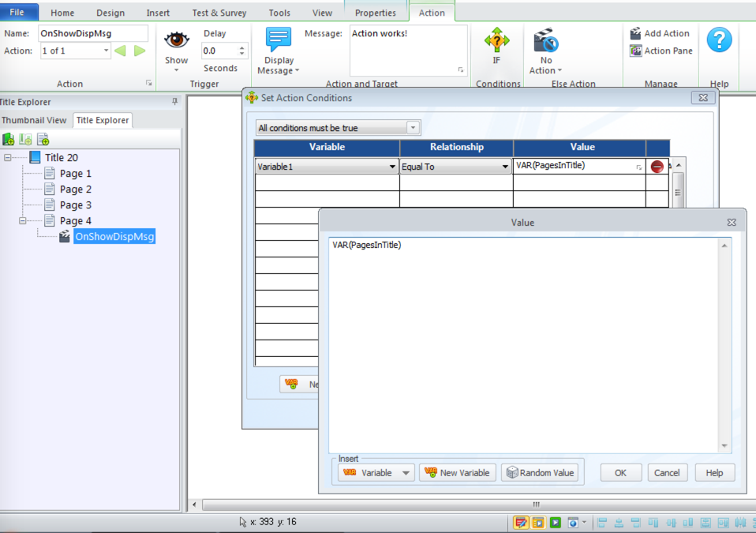Open the Display Message action icon
Image resolution: width=756 pixels, height=533 pixels.
coord(279,40)
